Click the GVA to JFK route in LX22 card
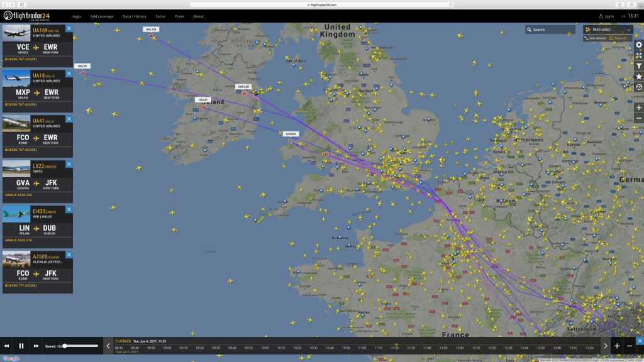 pos(37,184)
